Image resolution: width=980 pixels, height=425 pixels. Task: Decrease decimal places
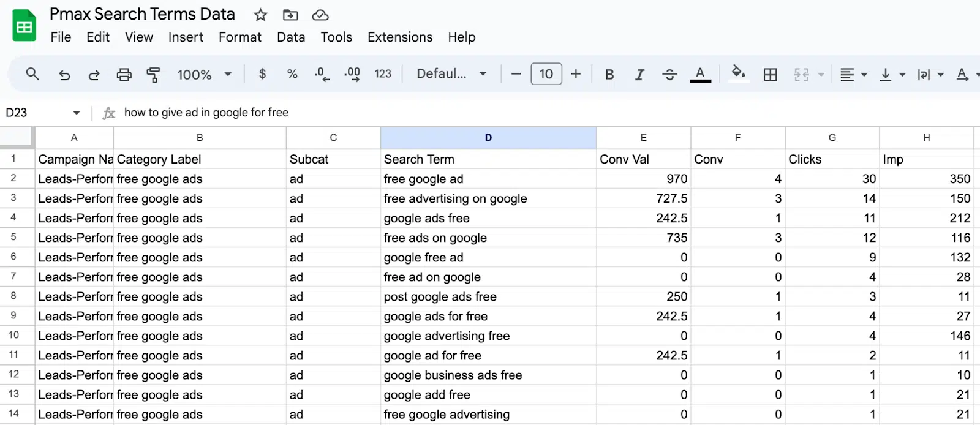[x=322, y=74]
